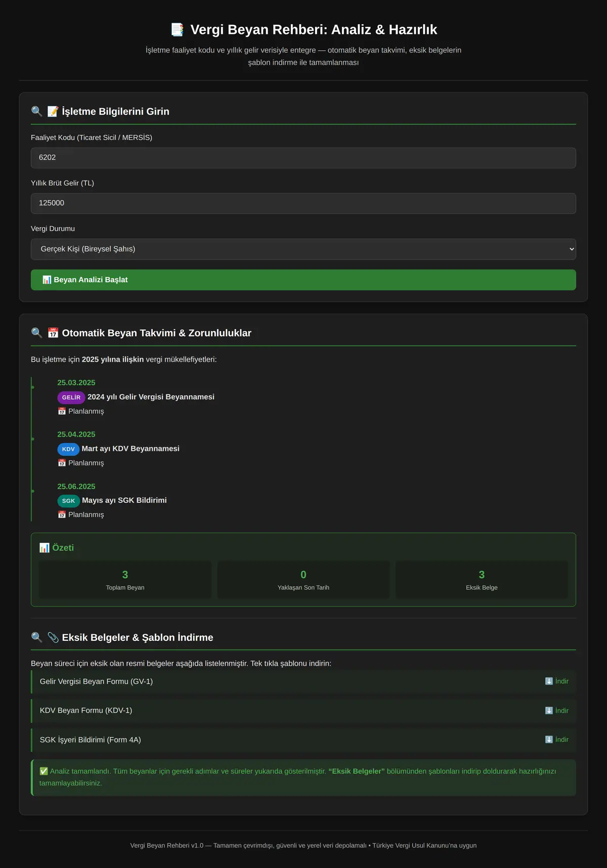The width and height of the screenshot is (607, 868).
Task: Open the Vergi Durumu dropdown
Action: point(303,249)
